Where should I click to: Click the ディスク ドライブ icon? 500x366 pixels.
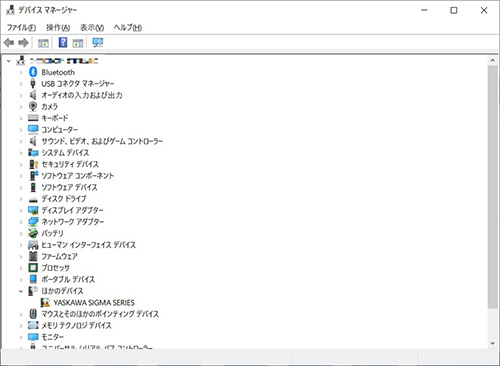click(33, 199)
